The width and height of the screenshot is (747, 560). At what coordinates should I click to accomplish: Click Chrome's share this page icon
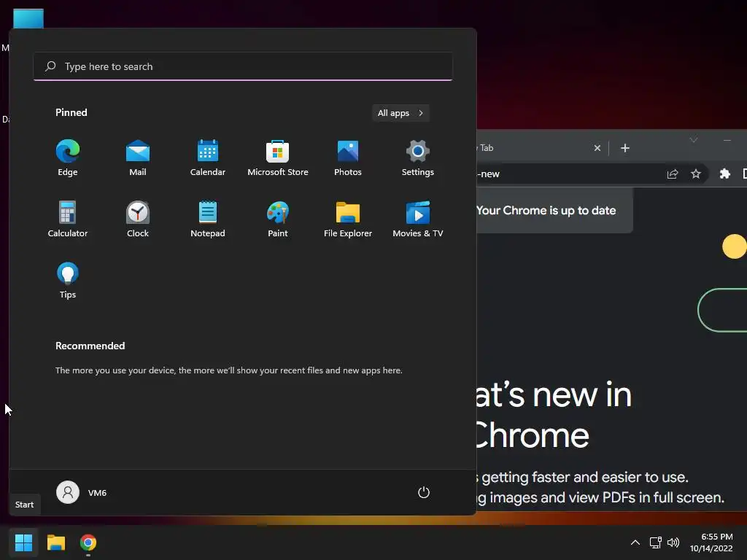pos(672,174)
